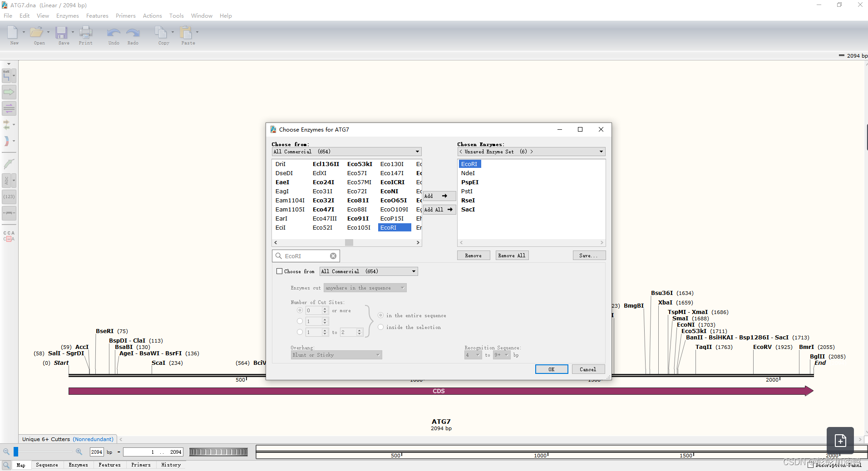Toggle the show features green arrow icon
The width and height of the screenshot is (868, 471).
point(9,92)
